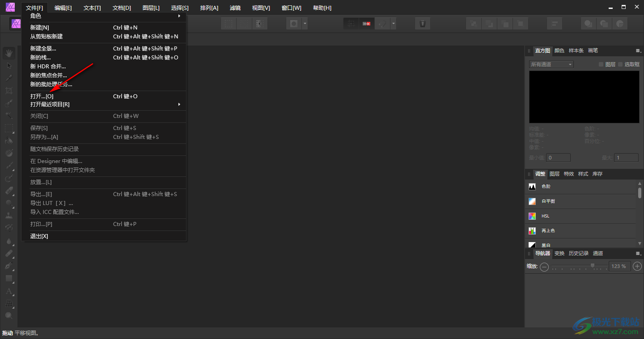The width and height of the screenshot is (644, 339).
Task: Toggle the grid display toolbar button
Action: coord(351,24)
